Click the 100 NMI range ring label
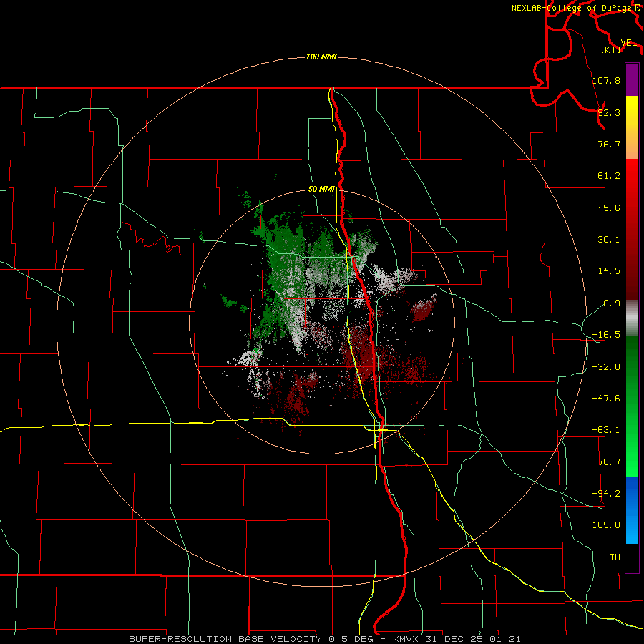Viewport: 644px width, 644px height. pos(321,57)
